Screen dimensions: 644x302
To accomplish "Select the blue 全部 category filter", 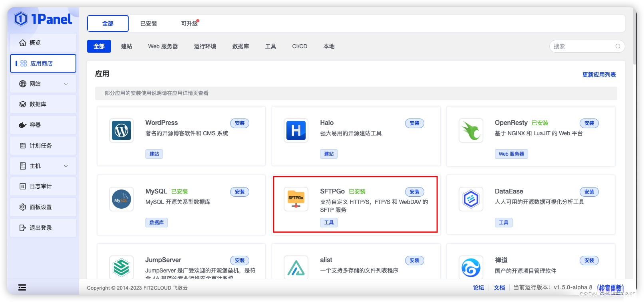I will (99, 46).
